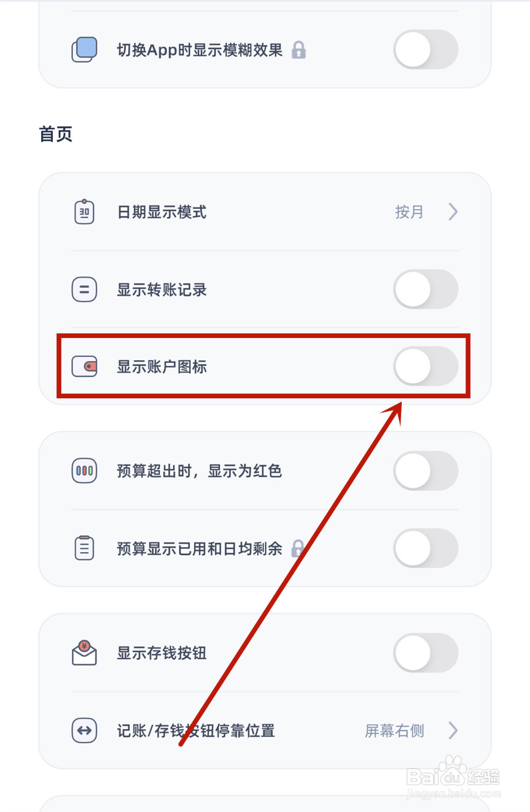Toggle 显示存钱按钮 switch
Image resolution: width=530 pixels, height=812 pixels.
point(426,653)
